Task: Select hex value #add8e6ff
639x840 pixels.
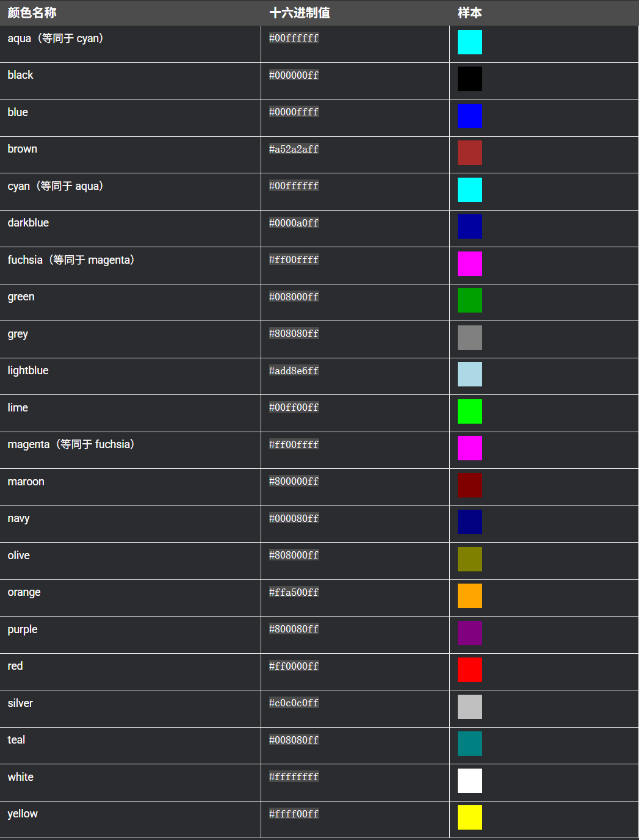Action: click(x=294, y=371)
